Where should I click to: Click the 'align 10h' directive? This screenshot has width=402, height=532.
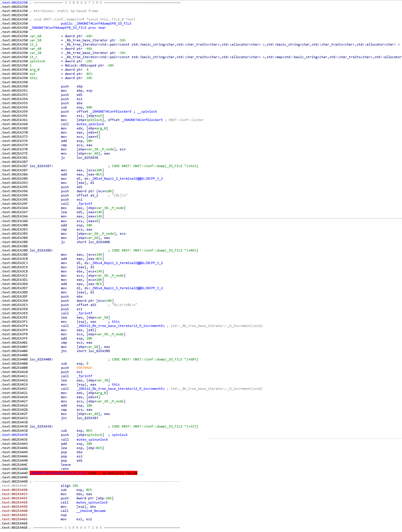click(70, 486)
